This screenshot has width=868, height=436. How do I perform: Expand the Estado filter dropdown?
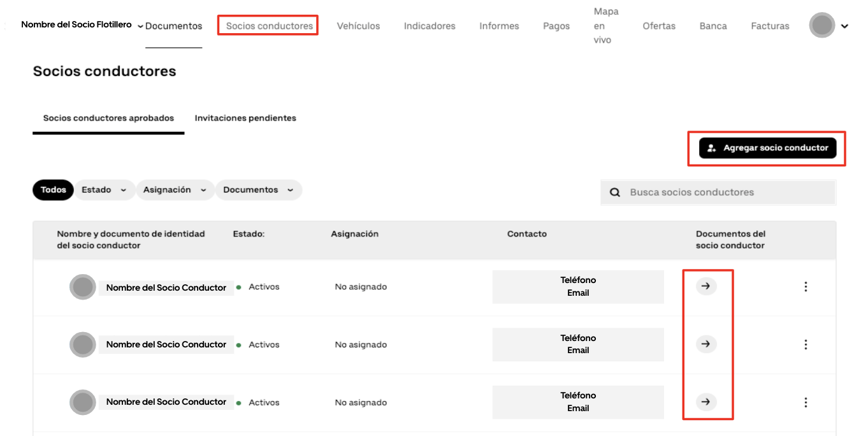[x=105, y=190]
